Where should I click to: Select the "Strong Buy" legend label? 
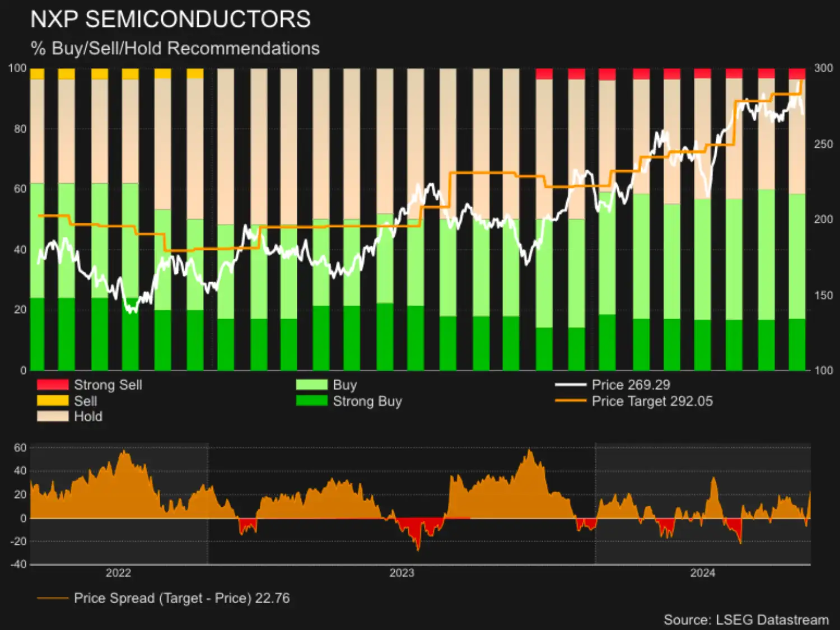(367, 401)
